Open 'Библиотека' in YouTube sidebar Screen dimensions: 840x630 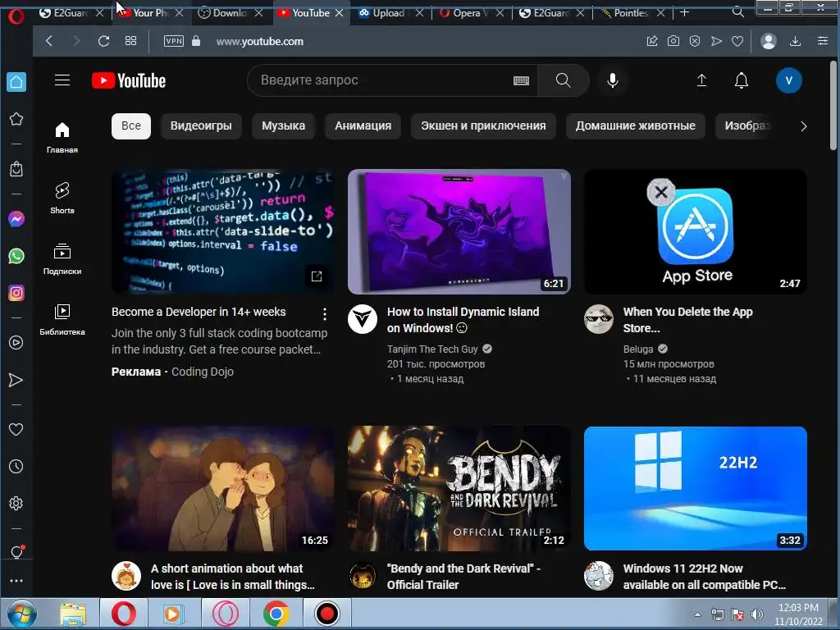62,320
